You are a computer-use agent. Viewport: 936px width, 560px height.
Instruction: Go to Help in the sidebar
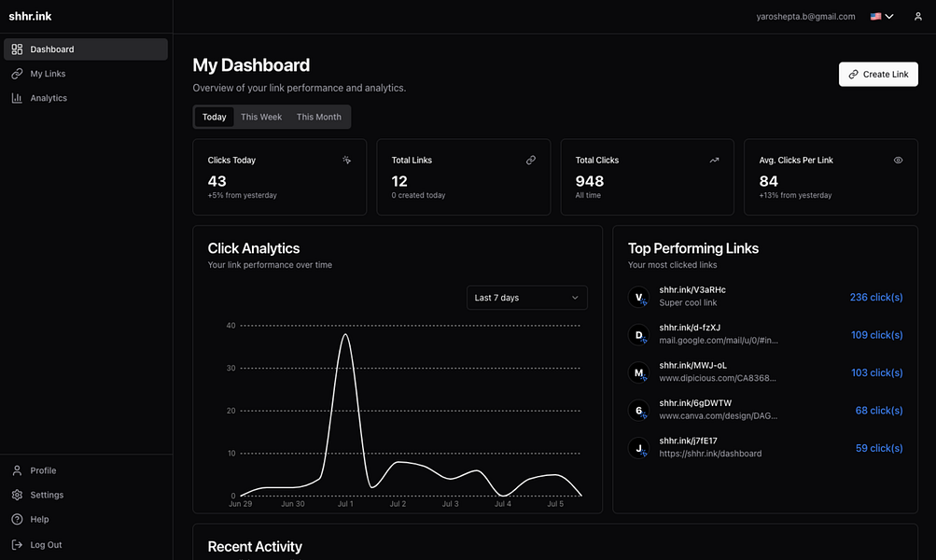point(17,519)
